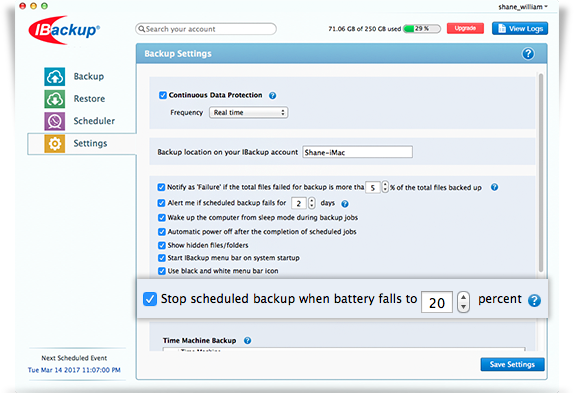Click the red Upgrade button
Image resolution: width=574 pixels, height=393 pixels.
(465, 28)
